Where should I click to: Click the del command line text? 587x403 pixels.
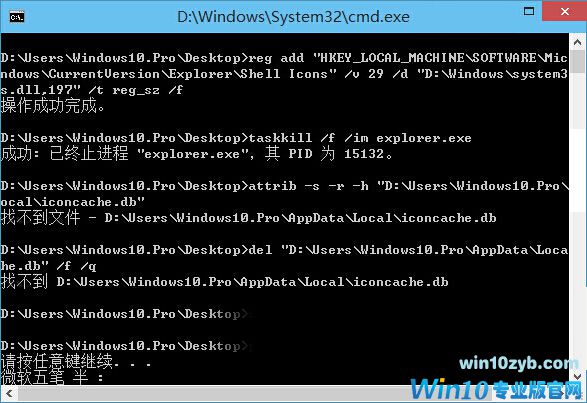pos(408,250)
